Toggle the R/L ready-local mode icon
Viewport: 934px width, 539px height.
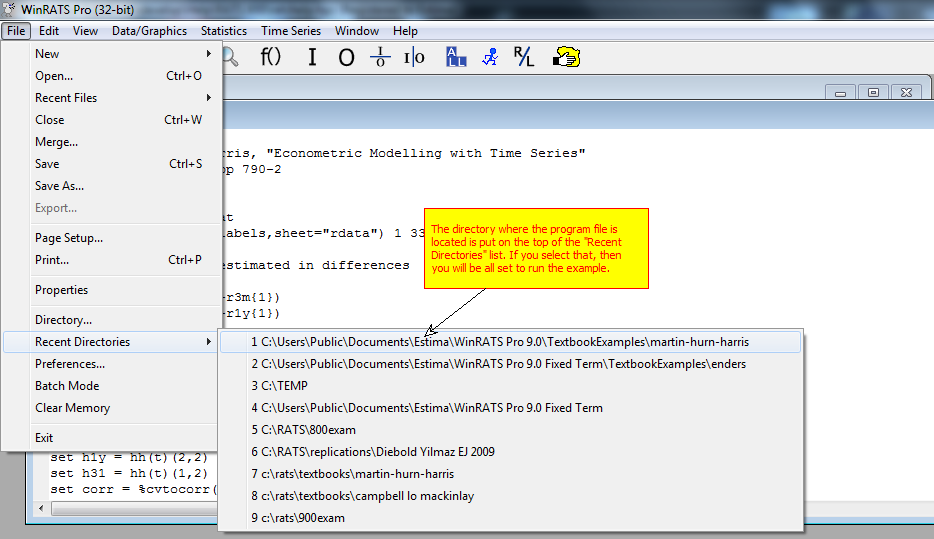click(x=524, y=58)
